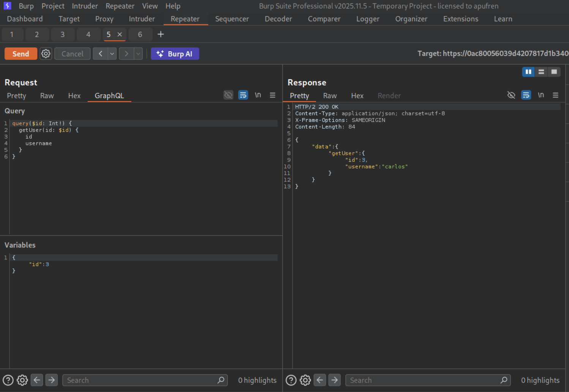Click the orange Send button
The width and height of the screenshot is (569, 392).
pyautogui.click(x=21, y=54)
